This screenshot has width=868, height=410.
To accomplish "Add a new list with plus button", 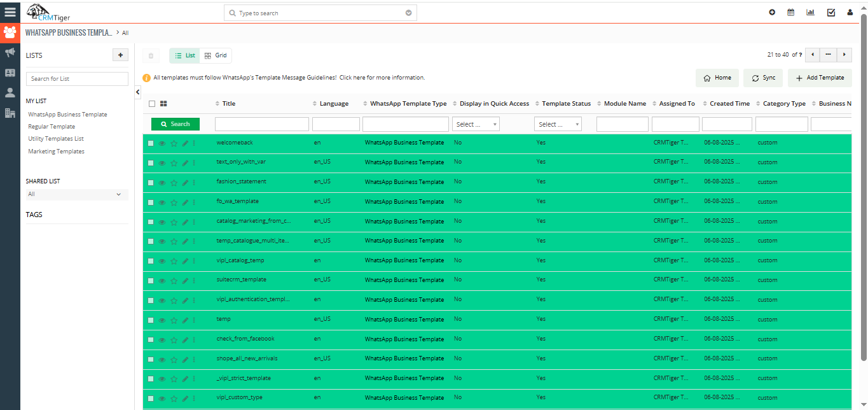I will (120, 55).
